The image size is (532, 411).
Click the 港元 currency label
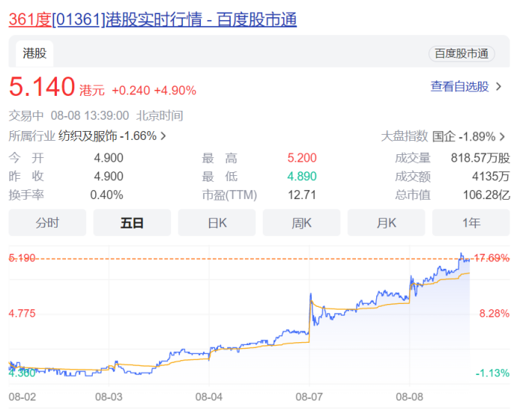pyautogui.click(x=92, y=91)
